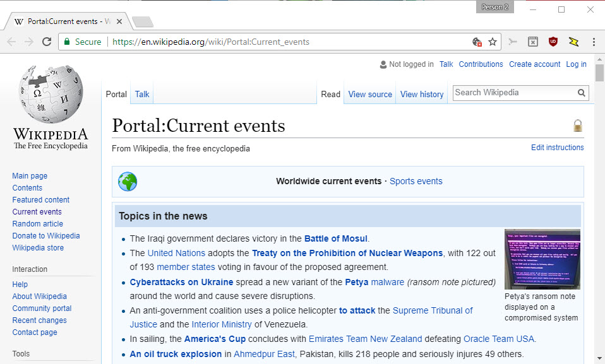Image resolution: width=605 pixels, height=364 pixels.
Task: Click the not-logged-in user icon
Action: 383,64
